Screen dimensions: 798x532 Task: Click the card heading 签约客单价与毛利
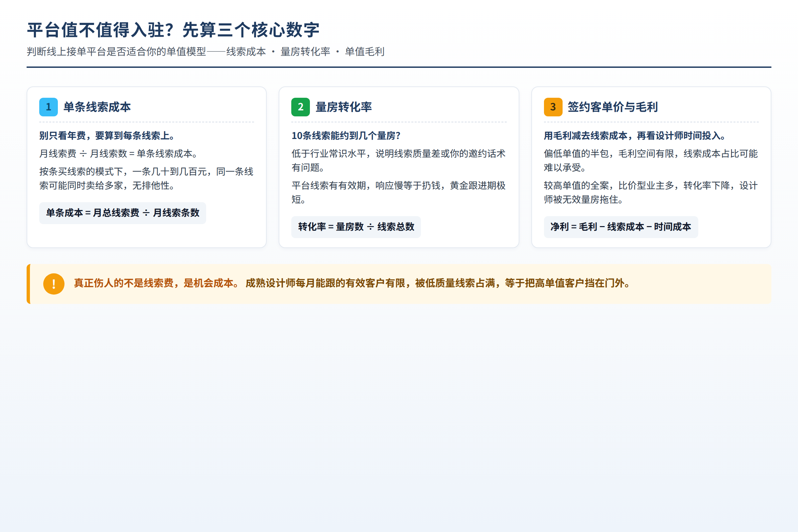click(x=613, y=107)
